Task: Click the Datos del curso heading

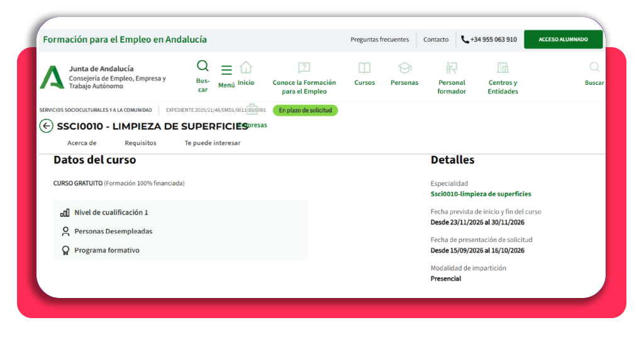Action: pyautogui.click(x=94, y=160)
